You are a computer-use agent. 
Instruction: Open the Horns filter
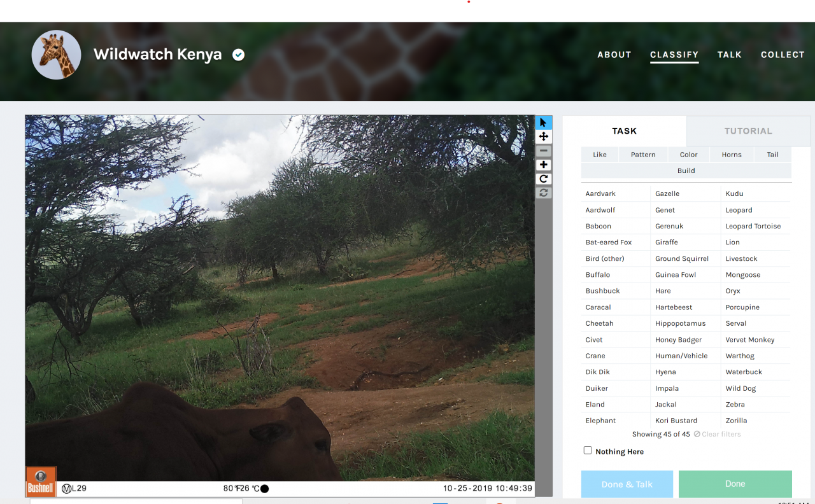coord(732,155)
